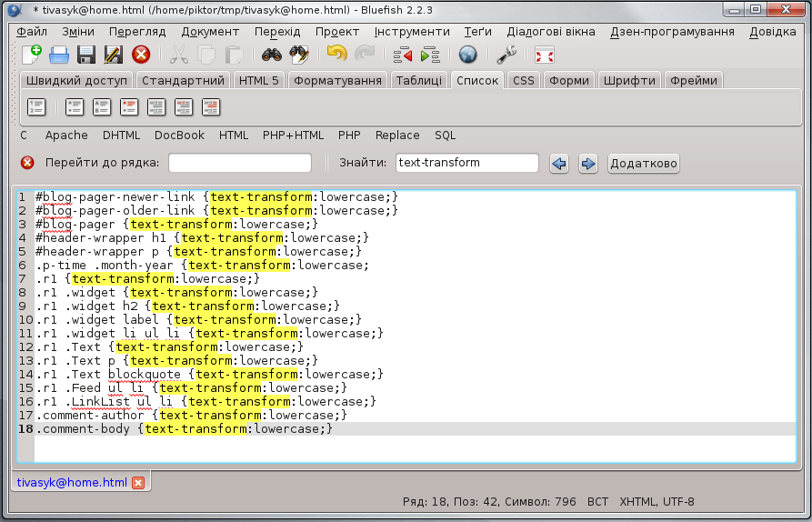Switch to the HTML 5 tab
This screenshot has width=812, height=522.
point(258,81)
